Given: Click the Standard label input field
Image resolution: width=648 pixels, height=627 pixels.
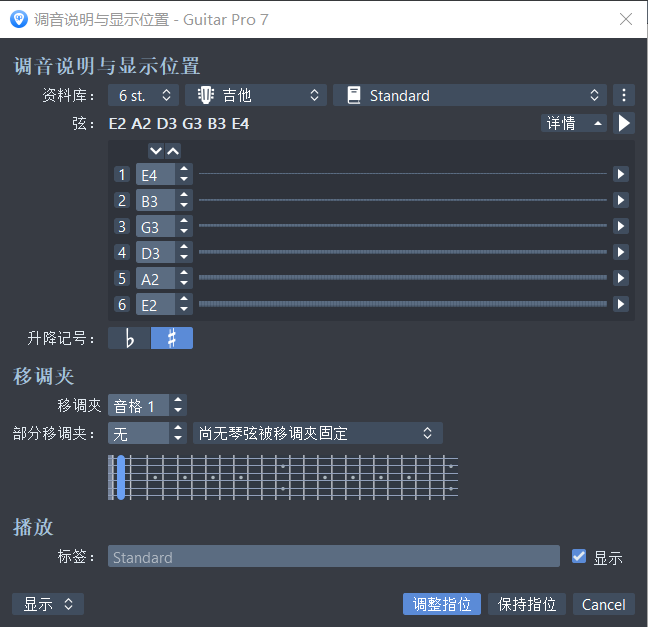Looking at the screenshot, I should [334, 556].
